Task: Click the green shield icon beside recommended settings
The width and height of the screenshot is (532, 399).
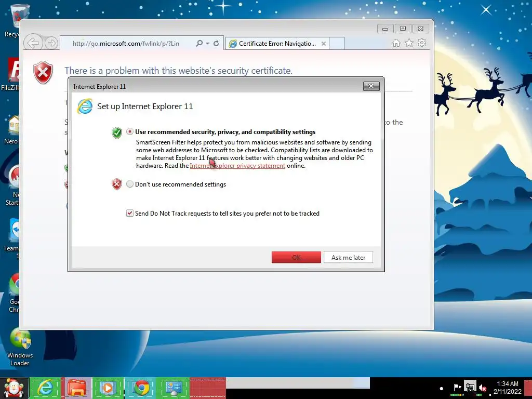Action: pos(117,132)
